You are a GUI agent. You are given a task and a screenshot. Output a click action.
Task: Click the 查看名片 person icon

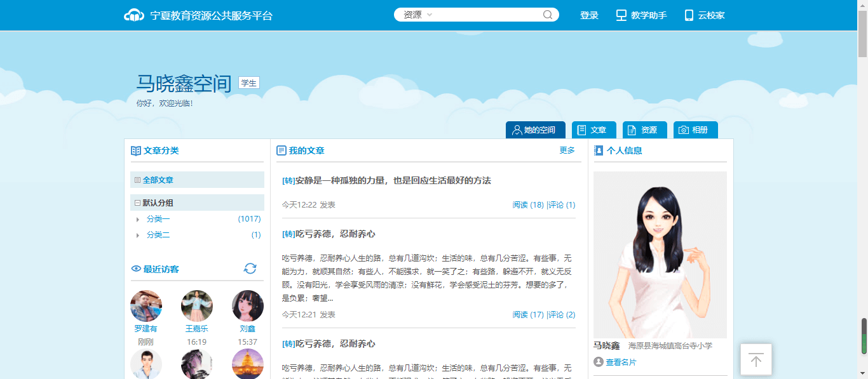tap(599, 362)
